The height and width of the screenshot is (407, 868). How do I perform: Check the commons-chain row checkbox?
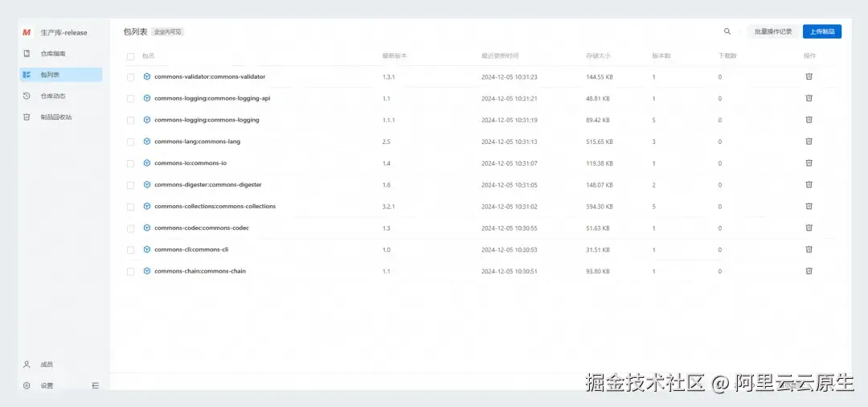(131, 271)
